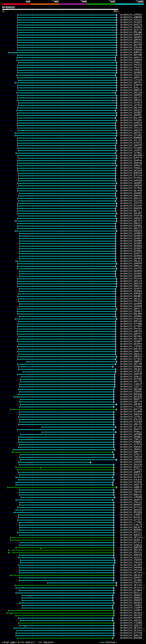Image resolution: width=146 pixels, height=644 pixels.
Task: Select the AV426932 query label
Action: pyautogui.click(x=8, y=7)
